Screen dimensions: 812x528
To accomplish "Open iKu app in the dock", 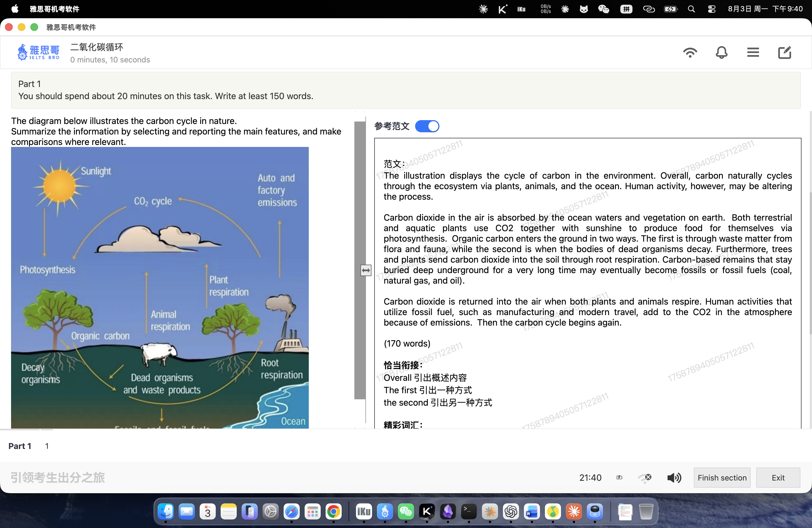I will point(364,511).
